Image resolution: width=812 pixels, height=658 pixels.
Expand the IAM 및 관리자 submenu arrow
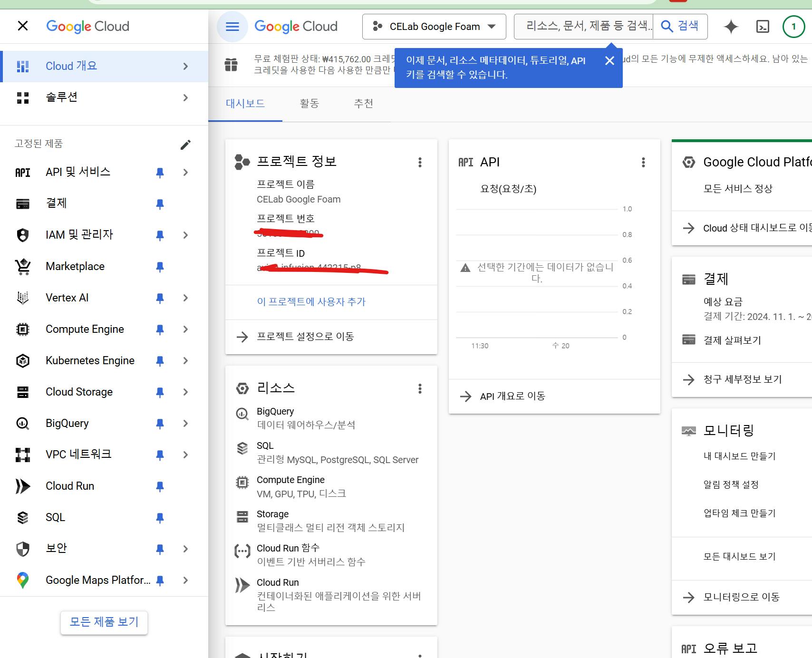pos(186,235)
